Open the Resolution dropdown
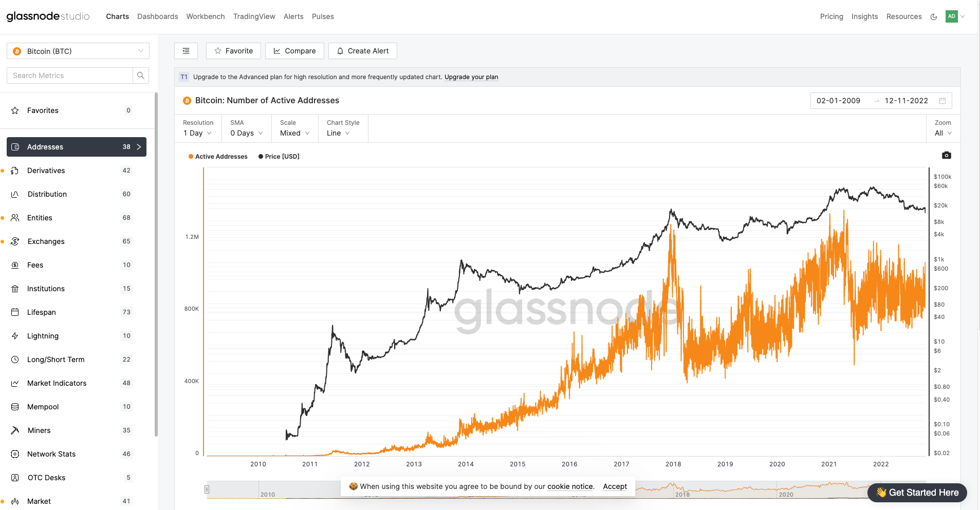 (x=197, y=133)
